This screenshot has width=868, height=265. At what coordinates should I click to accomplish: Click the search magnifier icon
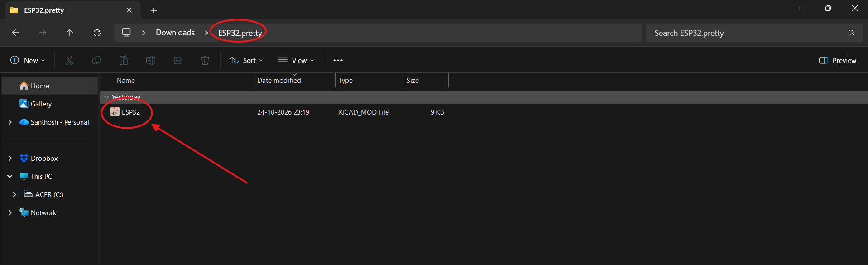[851, 33]
